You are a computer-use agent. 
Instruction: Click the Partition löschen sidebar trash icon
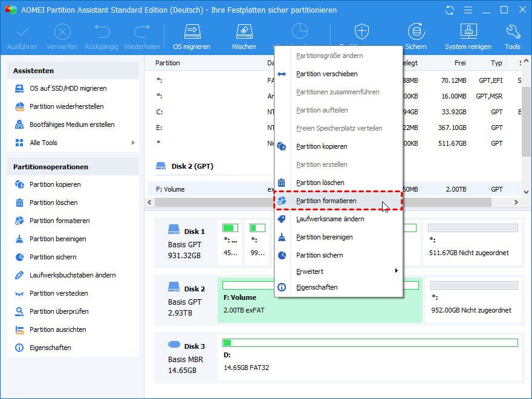[19, 203]
